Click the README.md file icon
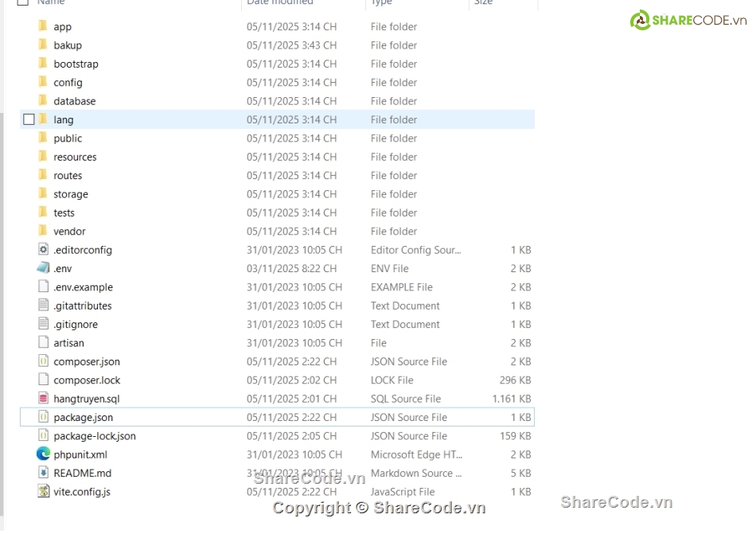Viewport: 756px width, 534px height. [43, 473]
